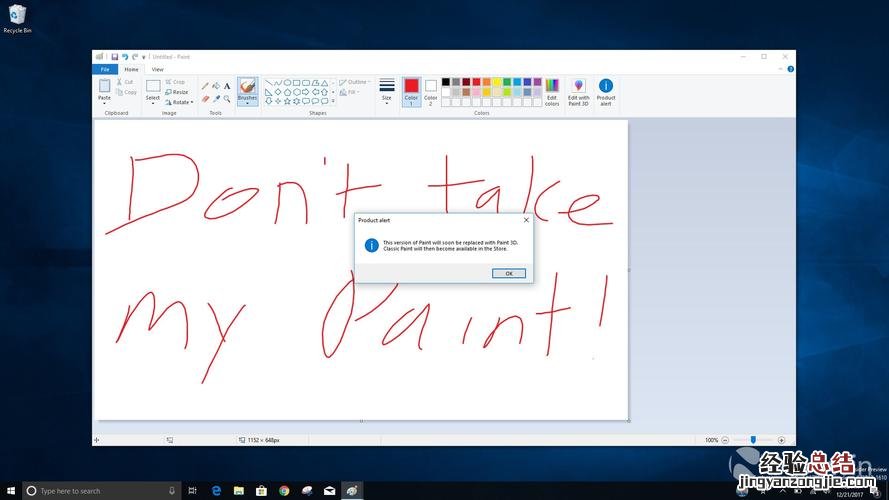
Task: Pick the Fill with color bucket tool
Action: tap(216, 86)
